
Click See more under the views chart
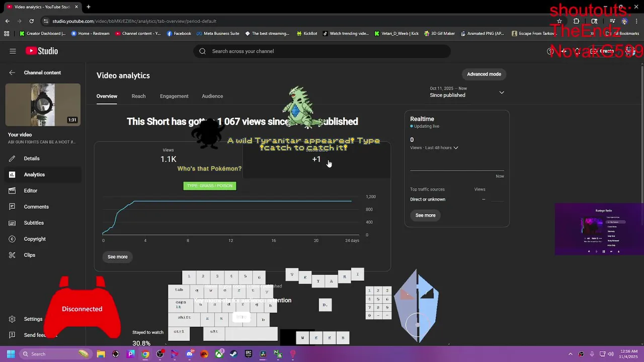[x=117, y=257]
